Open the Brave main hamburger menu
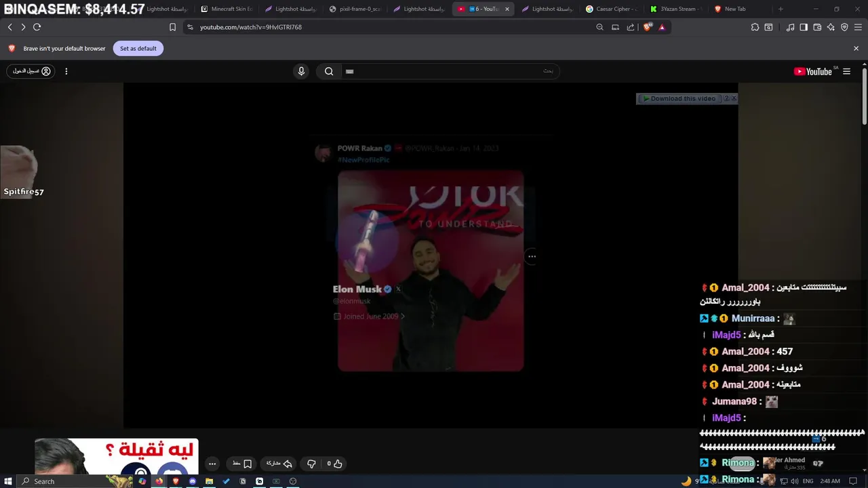 858,27
